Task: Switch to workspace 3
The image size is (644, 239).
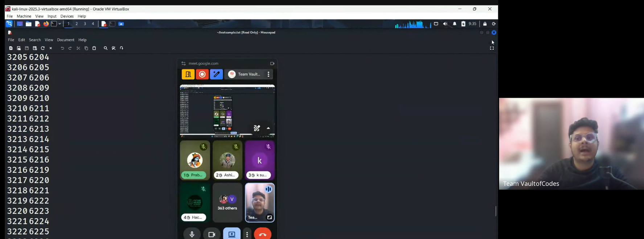Action: click(85, 24)
